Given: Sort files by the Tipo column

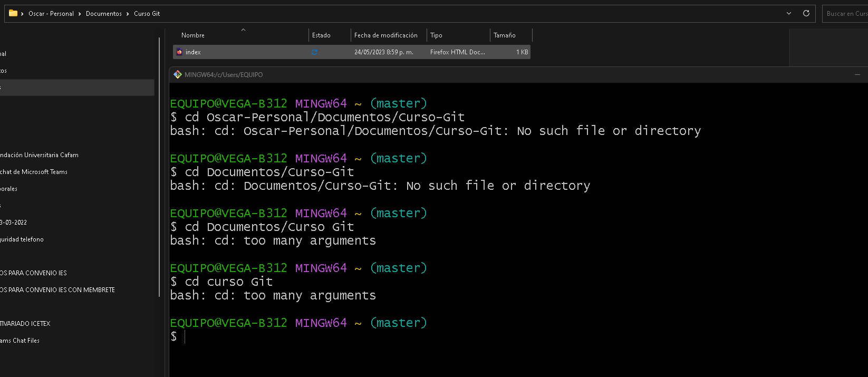Looking at the screenshot, I should (436, 35).
